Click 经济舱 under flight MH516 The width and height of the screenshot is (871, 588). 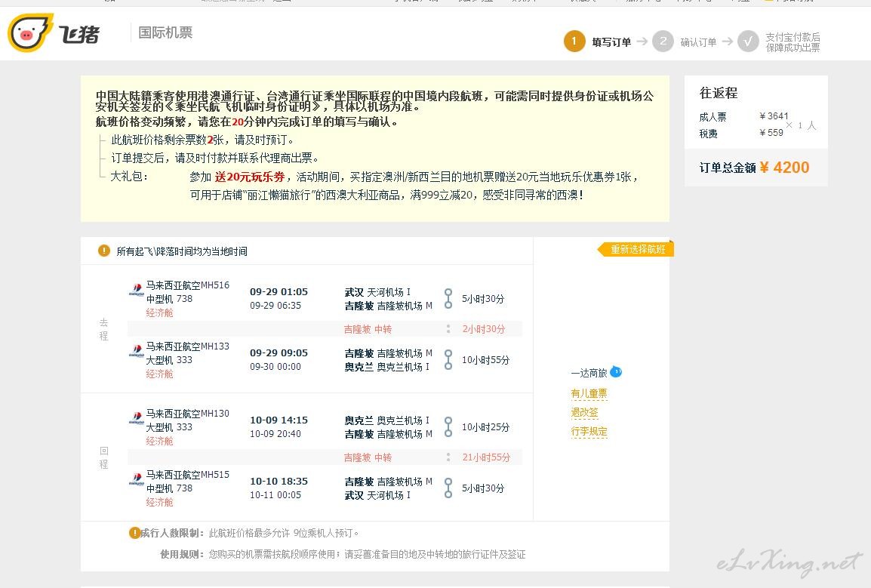pyautogui.click(x=160, y=313)
